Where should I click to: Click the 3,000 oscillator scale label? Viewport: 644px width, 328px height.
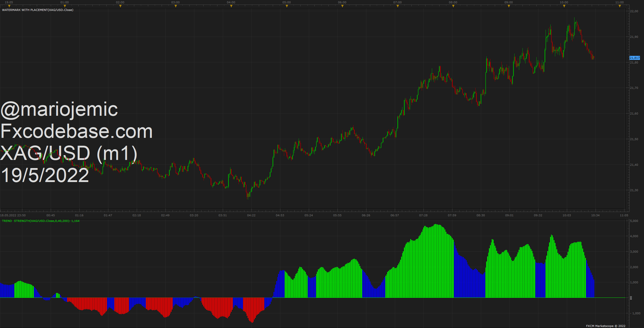634,252
